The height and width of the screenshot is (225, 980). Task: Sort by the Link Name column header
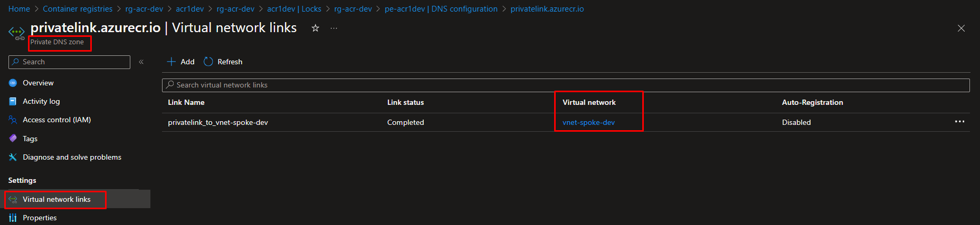click(x=186, y=102)
